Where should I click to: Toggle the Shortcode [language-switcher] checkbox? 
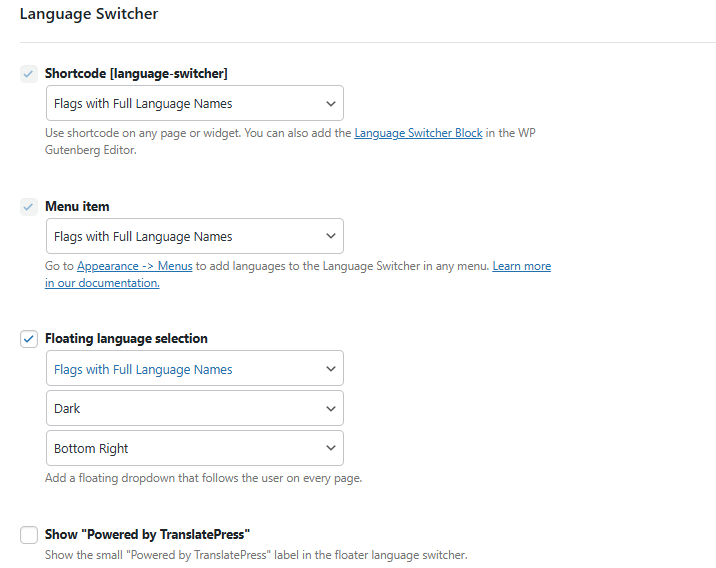coord(29,74)
